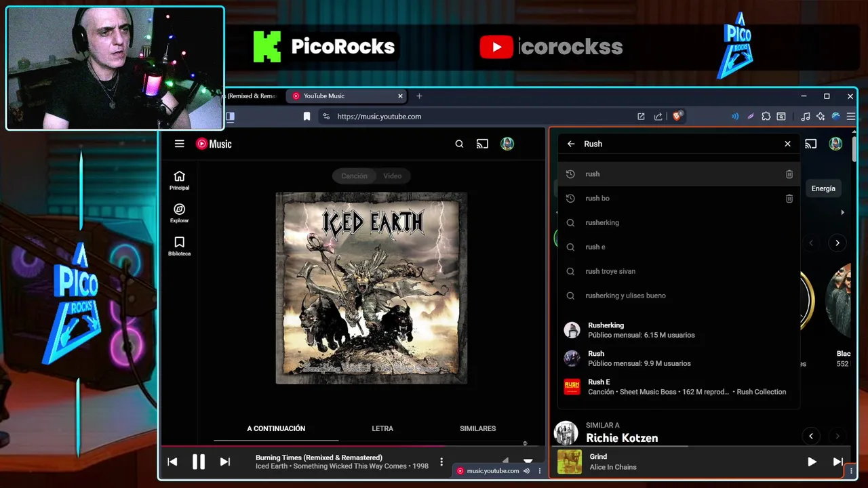Image resolution: width=868 pixels, height=488 pixels.
Task: Click the share icon in address bar
Action: [658, 117]
